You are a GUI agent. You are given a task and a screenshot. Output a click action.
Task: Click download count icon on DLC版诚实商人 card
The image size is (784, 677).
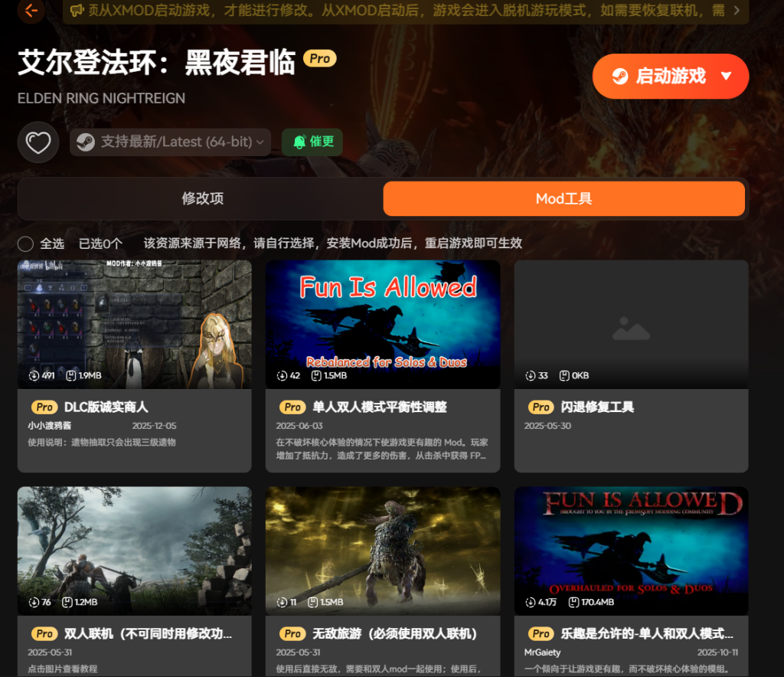coord(34,376)
